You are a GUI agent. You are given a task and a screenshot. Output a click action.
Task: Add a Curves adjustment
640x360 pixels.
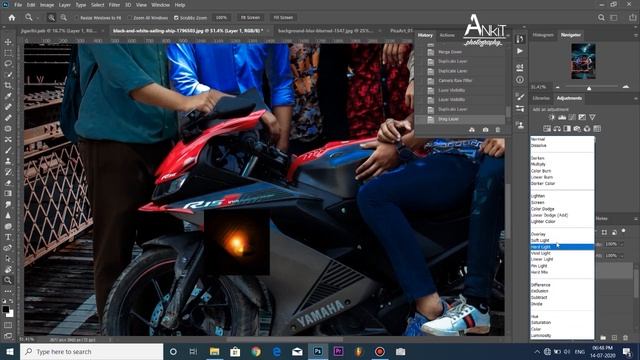[x=572, y=117]
